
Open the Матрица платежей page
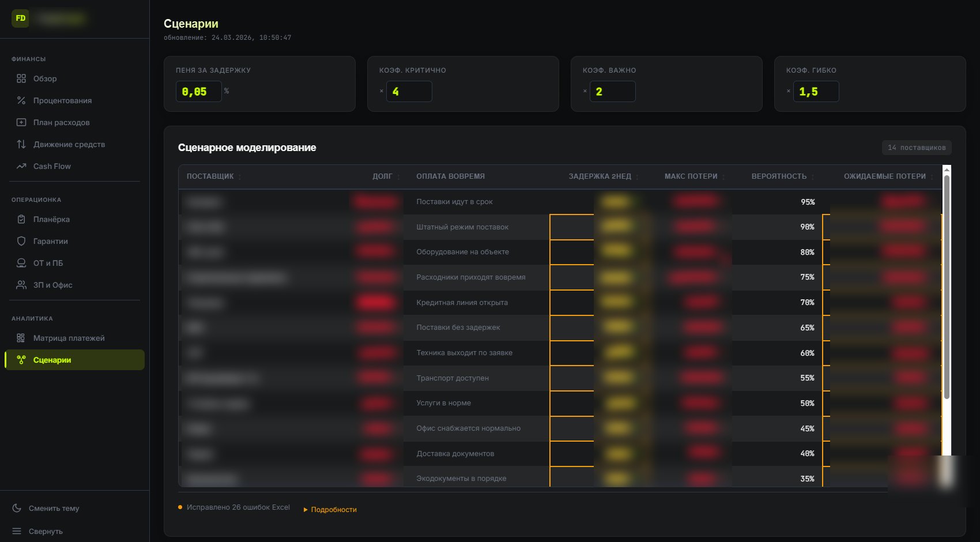[74, 338]
